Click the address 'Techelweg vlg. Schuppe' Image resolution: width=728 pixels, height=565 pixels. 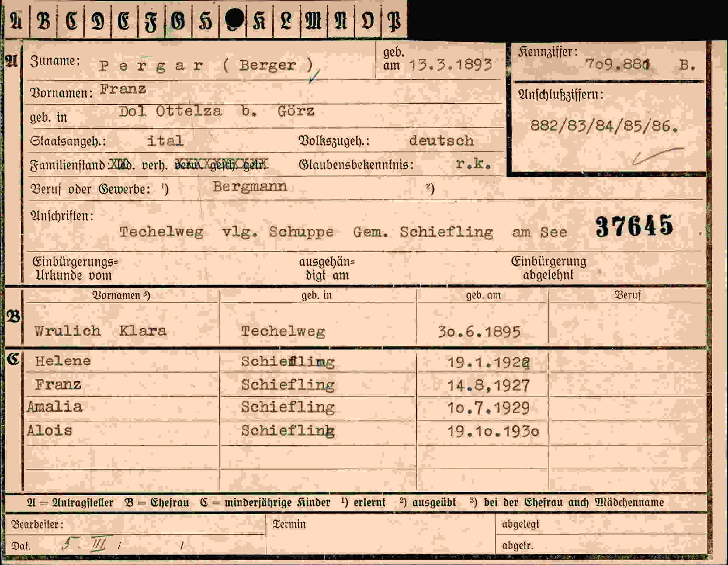(227, 232)
